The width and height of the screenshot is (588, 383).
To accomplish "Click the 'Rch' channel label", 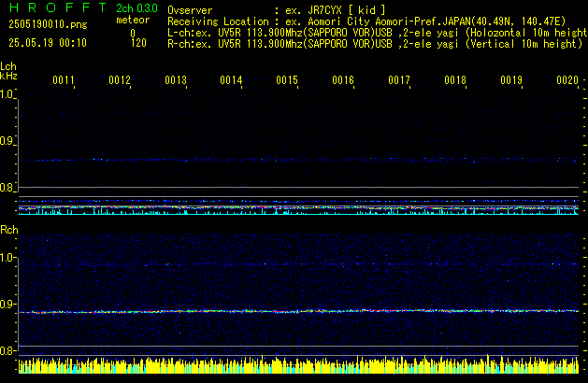I will [9, 230].
